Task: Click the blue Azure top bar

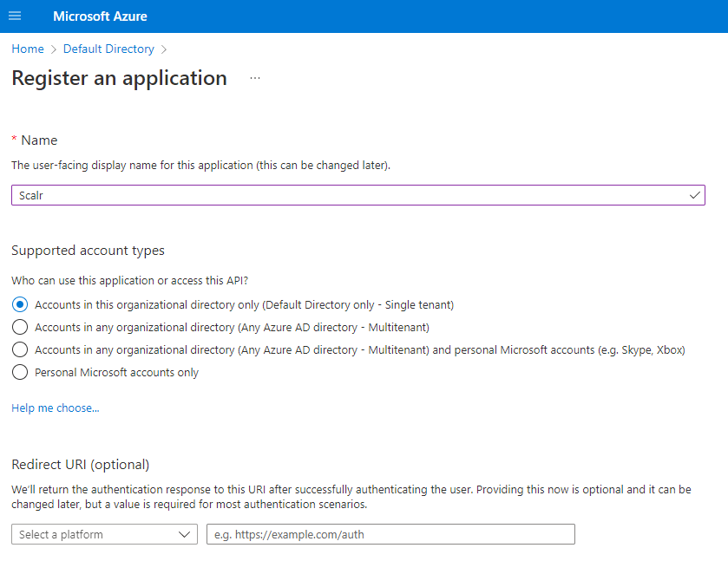Action: tap(434, 16)
